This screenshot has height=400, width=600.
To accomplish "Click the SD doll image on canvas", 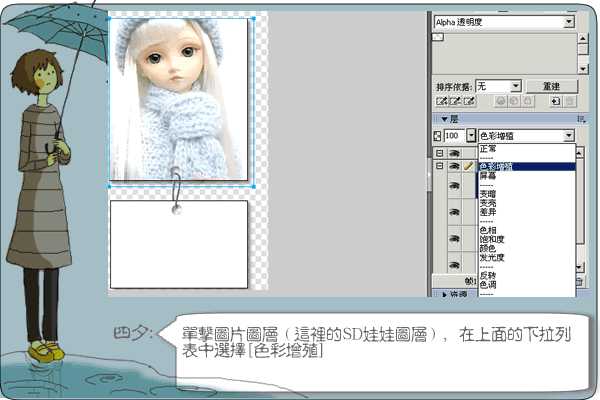I will point(180,100).
